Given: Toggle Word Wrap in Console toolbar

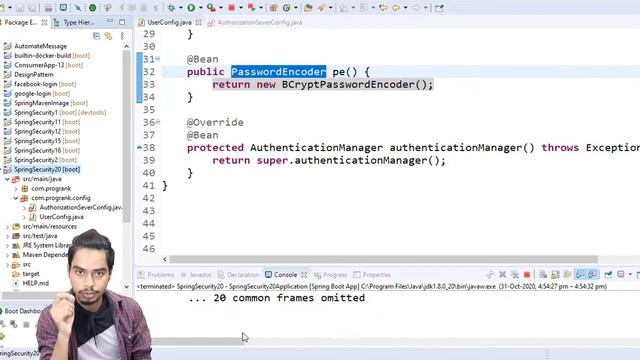Looking at the screenshot, I should (x=567, y=275).
